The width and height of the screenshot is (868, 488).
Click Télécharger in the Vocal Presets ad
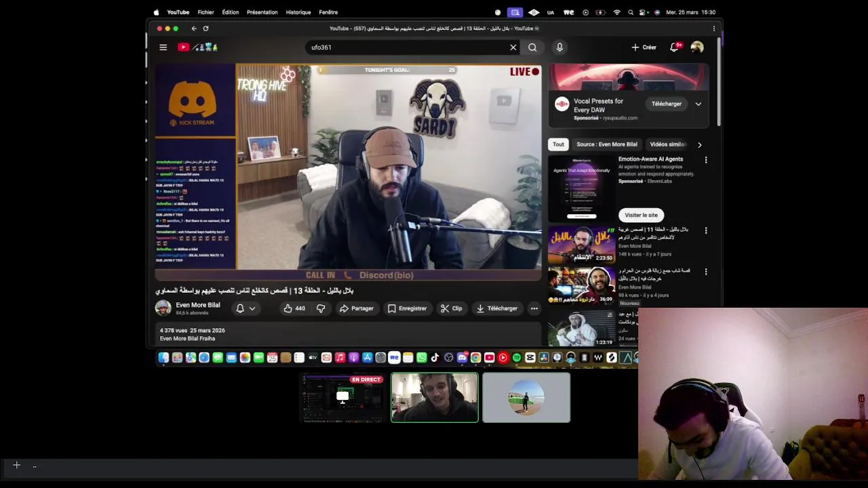coord(667,104)
